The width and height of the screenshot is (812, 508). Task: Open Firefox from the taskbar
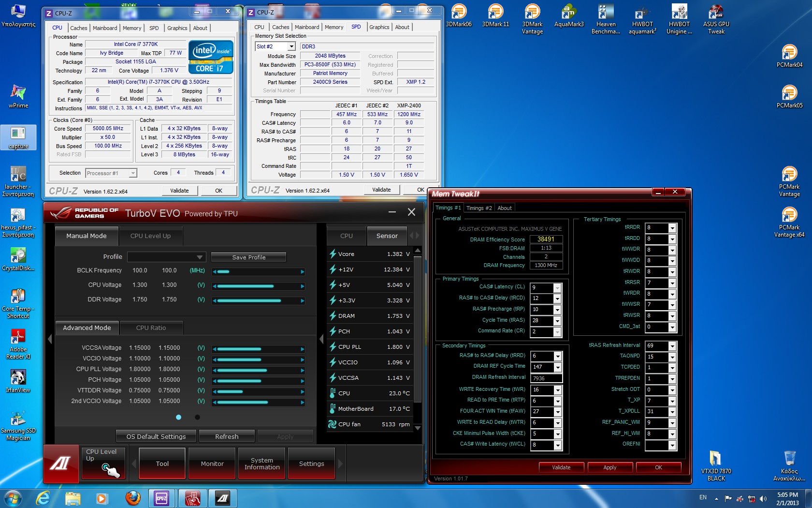132,498
